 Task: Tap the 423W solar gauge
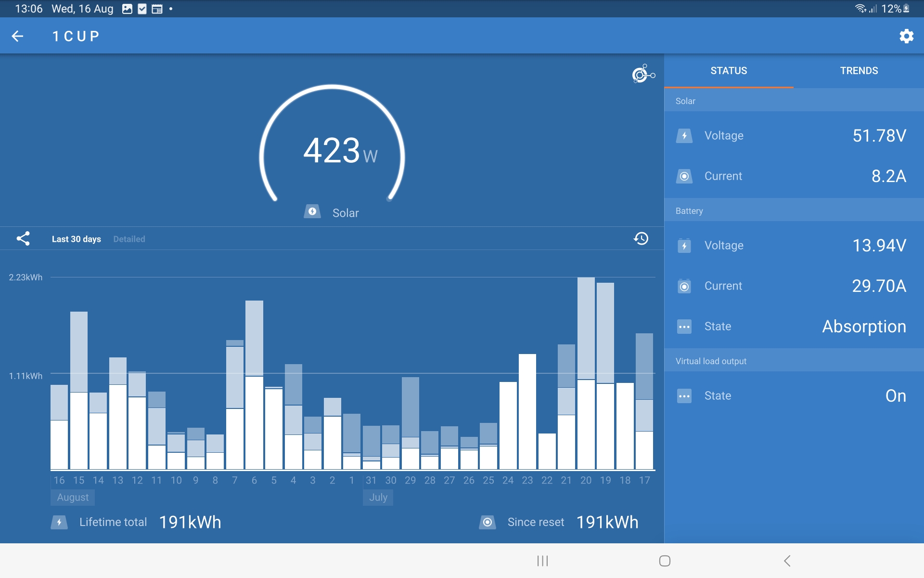332,150
